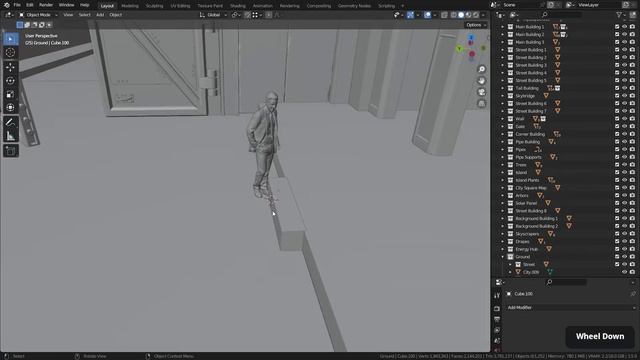Screen dimensions: 640x360
Task: Hide the Street Building 1 collection with its eye
Action: pyautogui.click(x=624, y=50)
